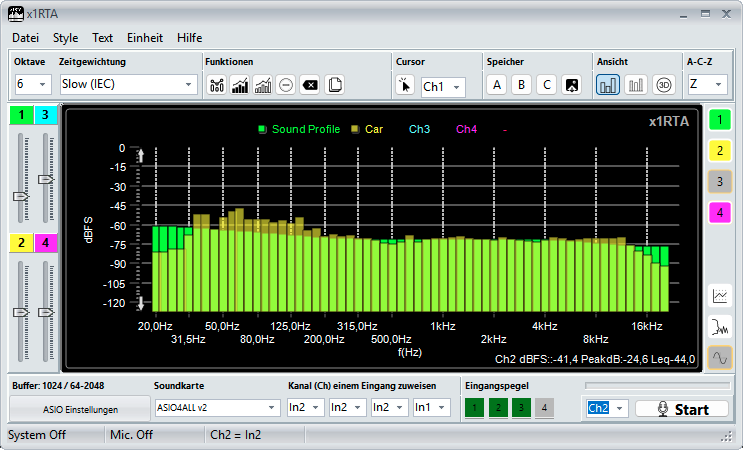Image resolution: width=743 pixels, height=450 pixels.
Task: Click the channel 1 level slider handle
Action: (x=21, y=197)
